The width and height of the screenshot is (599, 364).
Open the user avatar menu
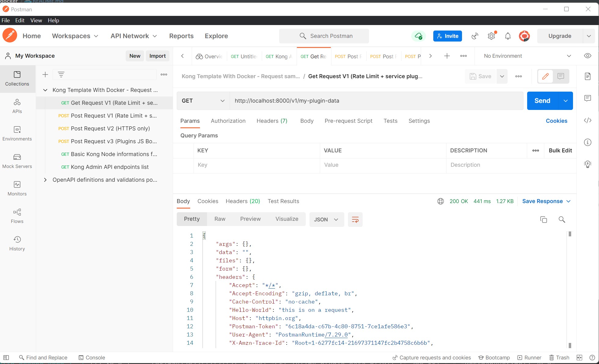(x=524, y=36)
